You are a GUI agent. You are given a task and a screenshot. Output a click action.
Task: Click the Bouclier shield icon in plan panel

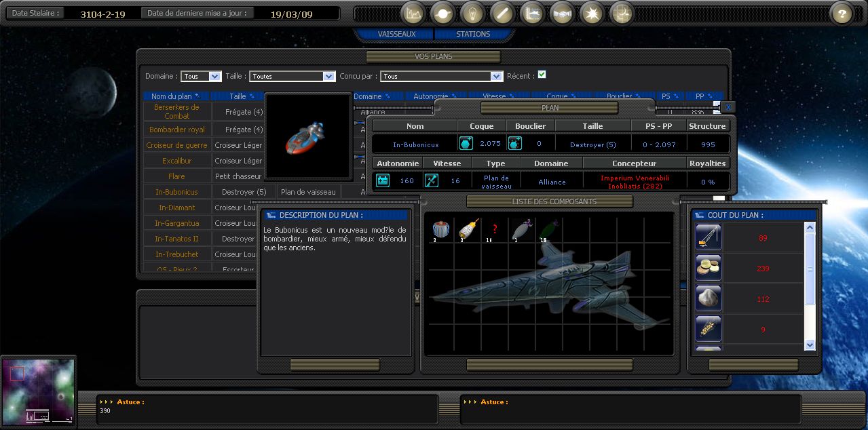514,143
